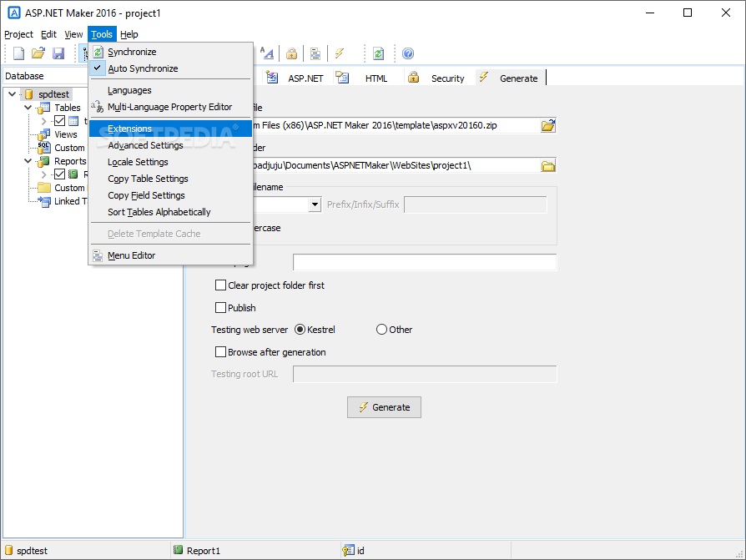Click the HTML tab icon
Image resolution: width=746 pixels, height=560 pixels.
(x=343, y=78)
